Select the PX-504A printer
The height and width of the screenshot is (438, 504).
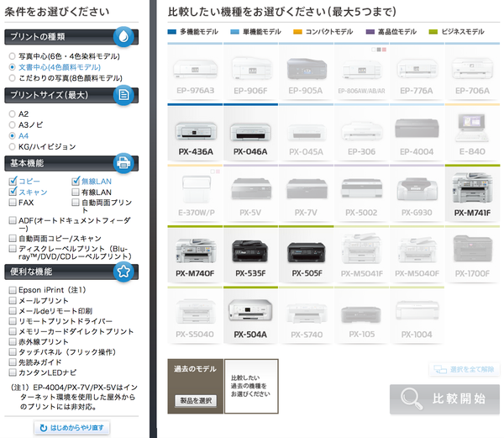[250, 315]
